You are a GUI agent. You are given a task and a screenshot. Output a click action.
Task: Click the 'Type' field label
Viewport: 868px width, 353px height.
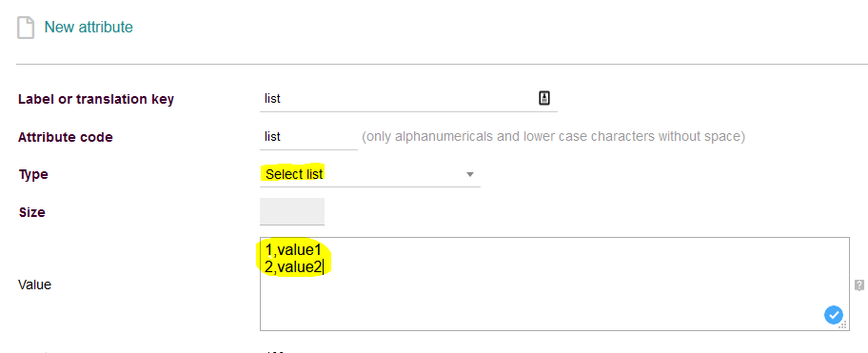pos(33,175)
